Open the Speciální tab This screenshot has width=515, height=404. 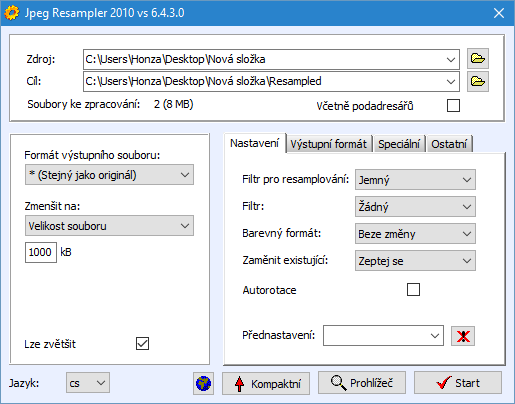click(399, 144)
